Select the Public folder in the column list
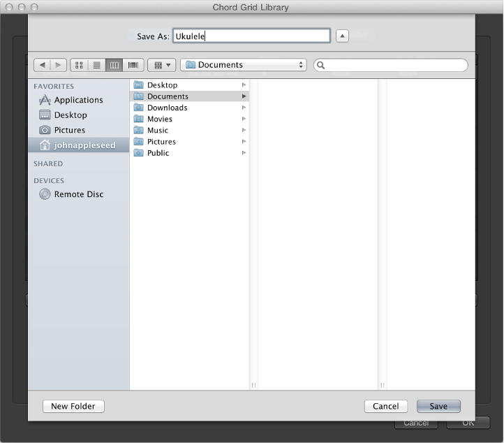Image resolution: width=504 pixels, height=443 pixels. click(190, 153)
